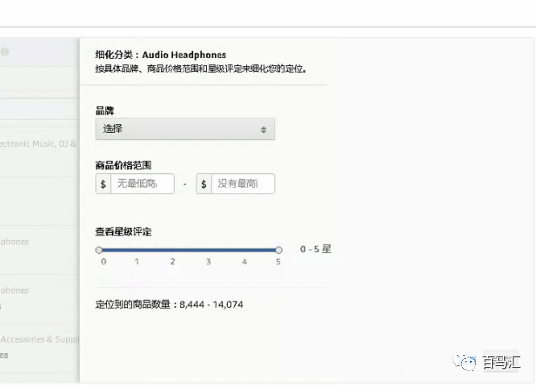Open the 品牌 brand dropdown showing 选择
The height and width of the screenshot is (386, 537).
(x=185, y=129)
